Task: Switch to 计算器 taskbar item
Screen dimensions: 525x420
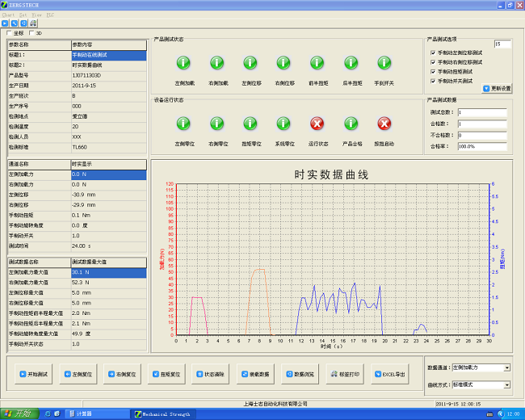Action: pyautogui.click(x=97, y=414)
